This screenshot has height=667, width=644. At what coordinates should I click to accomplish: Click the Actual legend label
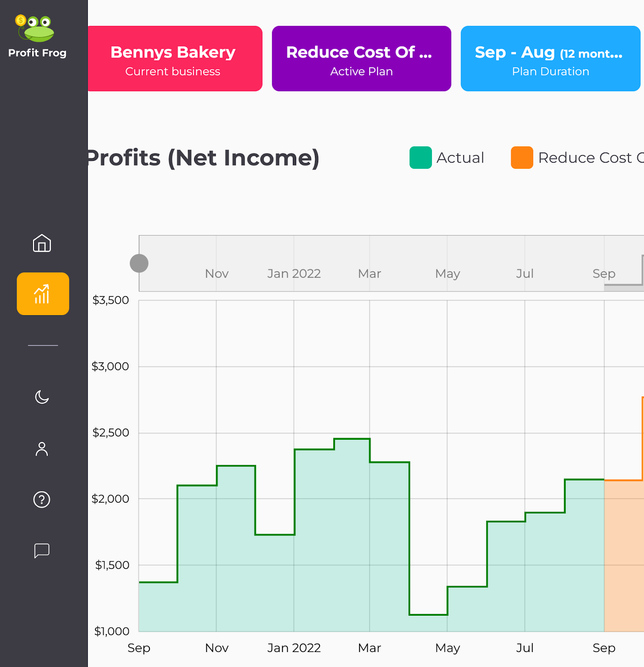coord(460,158)
